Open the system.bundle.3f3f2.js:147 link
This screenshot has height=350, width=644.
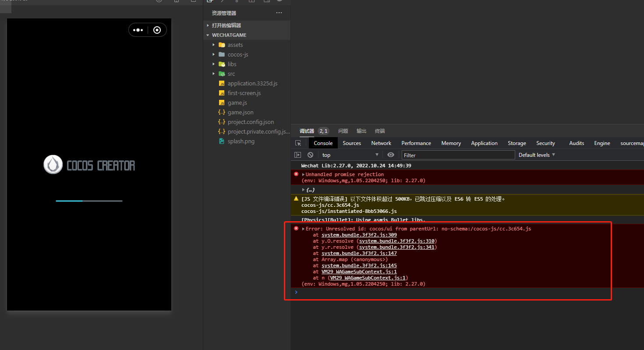point(359,253)
